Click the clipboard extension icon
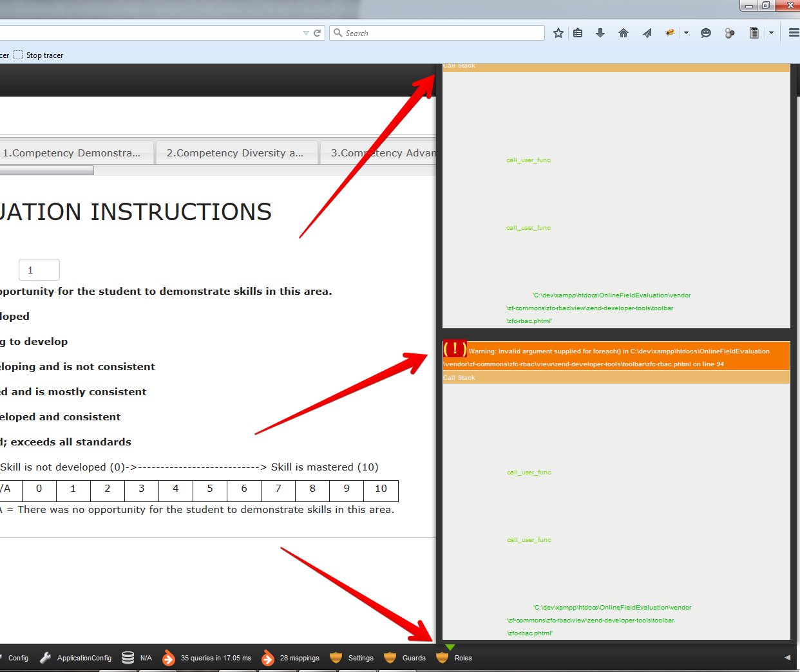800x672 pixels. [754, 33]
